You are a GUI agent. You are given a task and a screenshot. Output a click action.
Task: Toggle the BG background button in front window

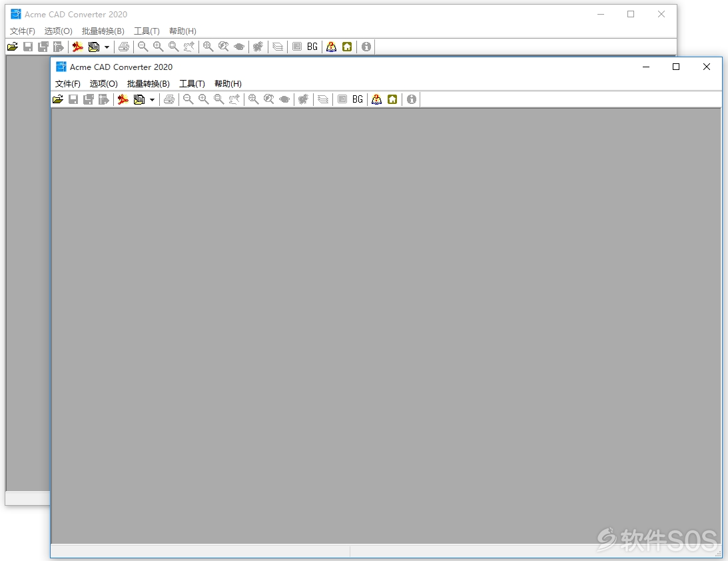(358, 99)
